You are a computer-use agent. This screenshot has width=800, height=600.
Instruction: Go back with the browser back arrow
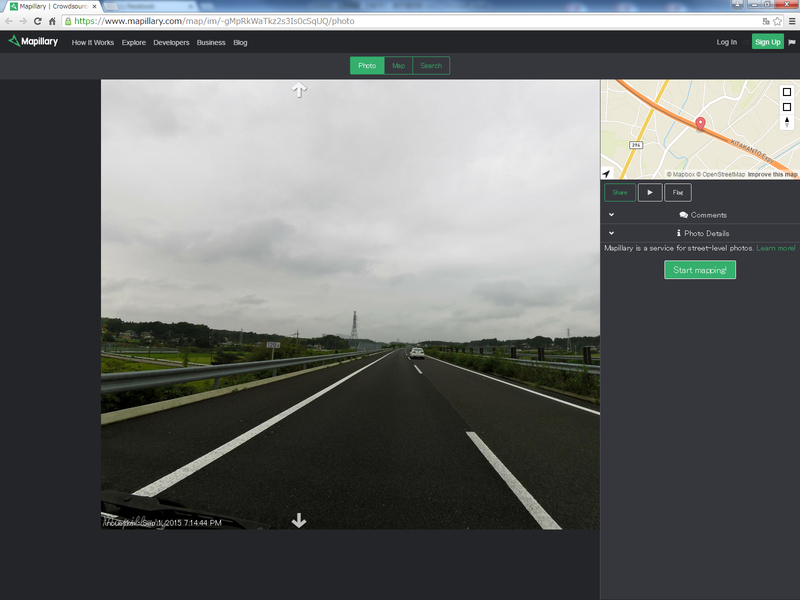coord(9,21)
